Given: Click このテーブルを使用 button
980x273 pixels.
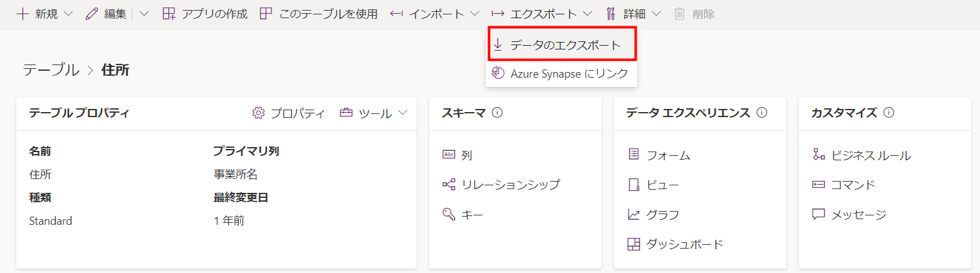Looking at the screenshot, I should click(318, 14).
